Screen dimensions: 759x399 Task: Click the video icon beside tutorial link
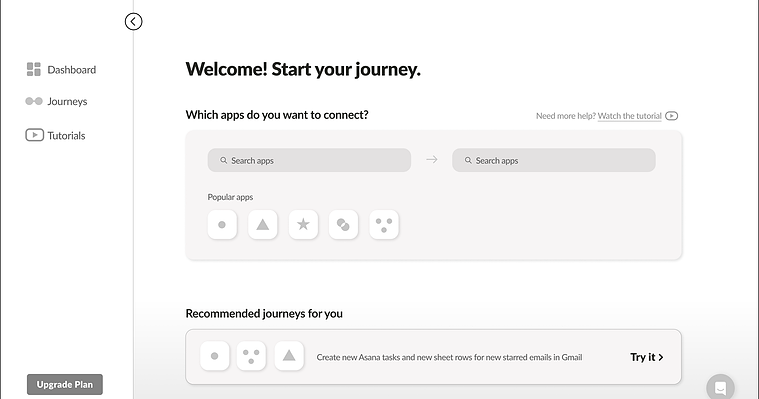point(671,116)
